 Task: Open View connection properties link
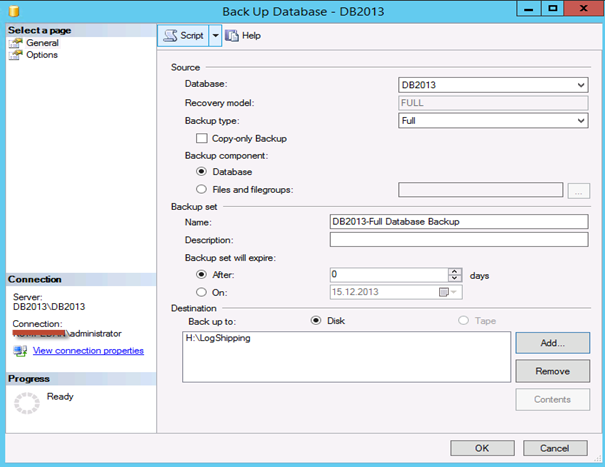pos(88,351)
